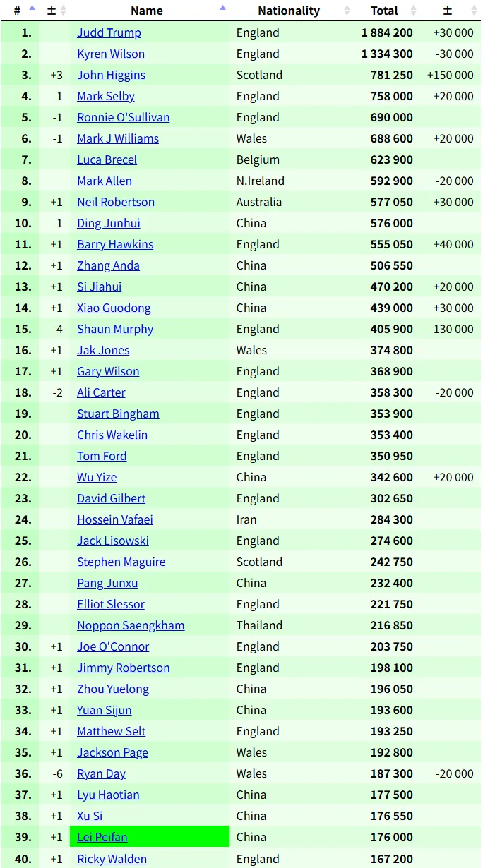Click the Hossein Vafaei link

(114, 519)
